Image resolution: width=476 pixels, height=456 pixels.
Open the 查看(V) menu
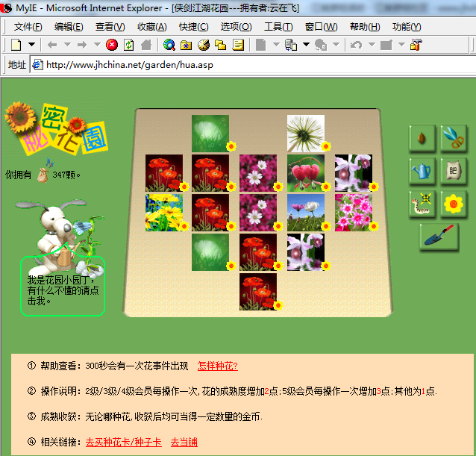[x=110, y=27]
